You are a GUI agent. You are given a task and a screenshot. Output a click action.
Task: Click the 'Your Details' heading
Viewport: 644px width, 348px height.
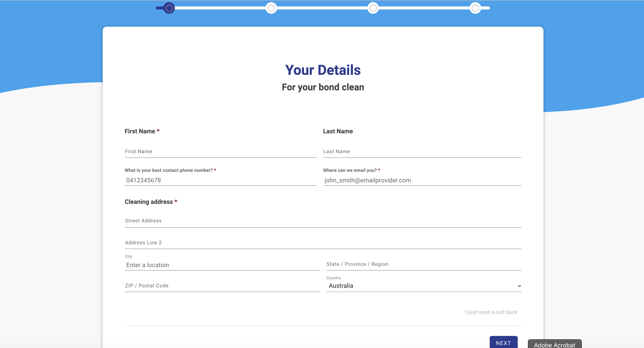pyautogui.click(x=323, y=70)
